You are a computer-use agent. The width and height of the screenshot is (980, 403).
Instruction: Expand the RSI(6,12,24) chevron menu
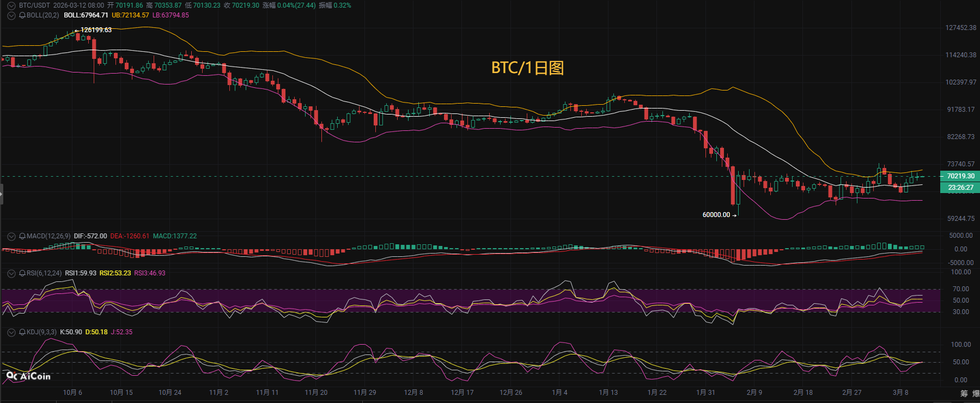(x=11, y=273)
